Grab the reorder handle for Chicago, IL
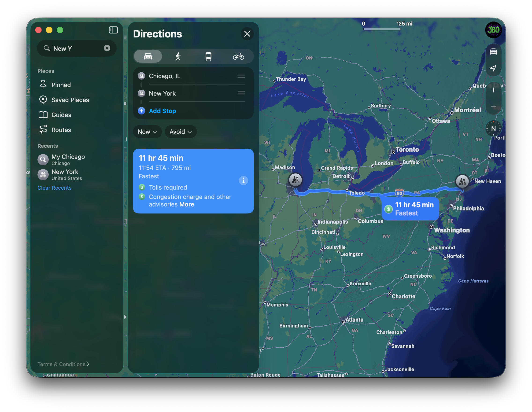 point(241,76)
